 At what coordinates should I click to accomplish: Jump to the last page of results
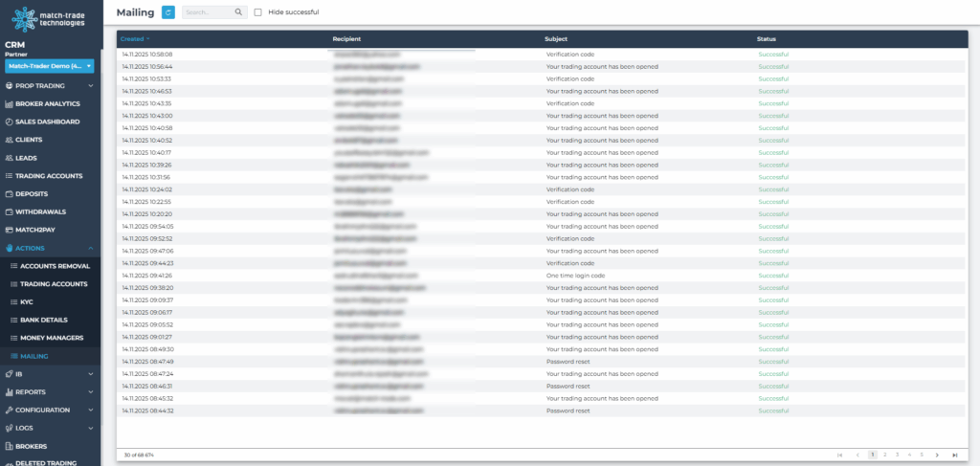tap(954, 455)
